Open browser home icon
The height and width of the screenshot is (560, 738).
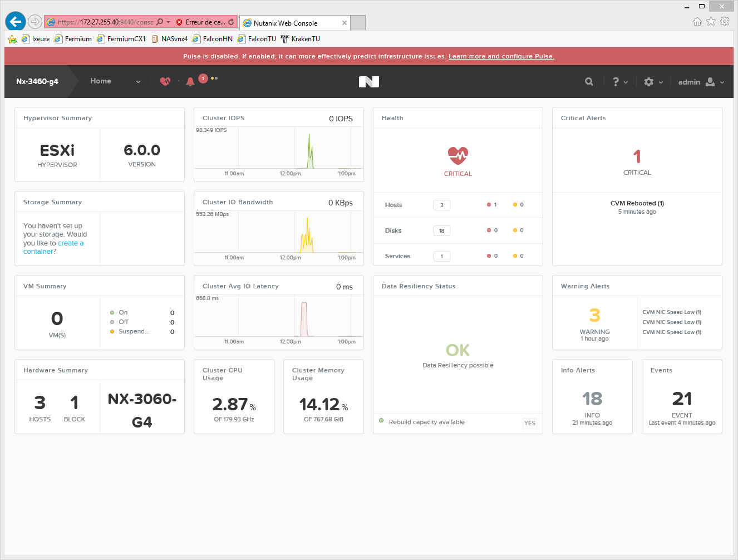pos(697,22)
